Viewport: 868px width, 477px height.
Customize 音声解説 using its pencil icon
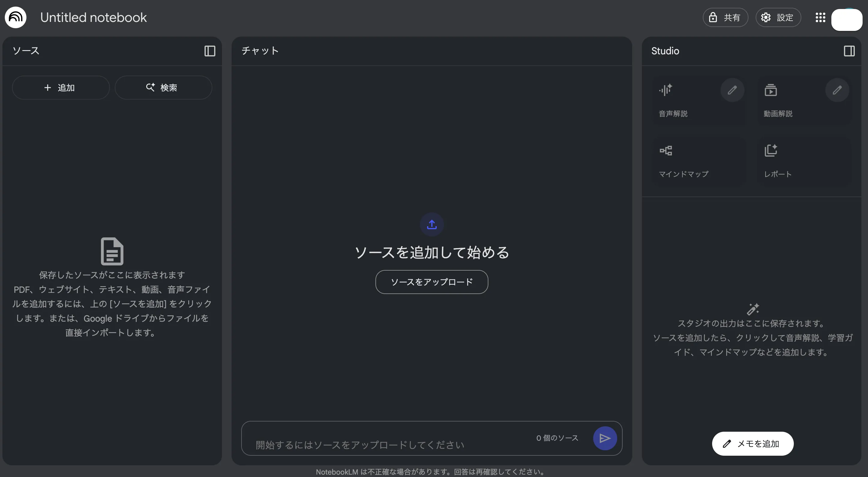pos(732,90)
